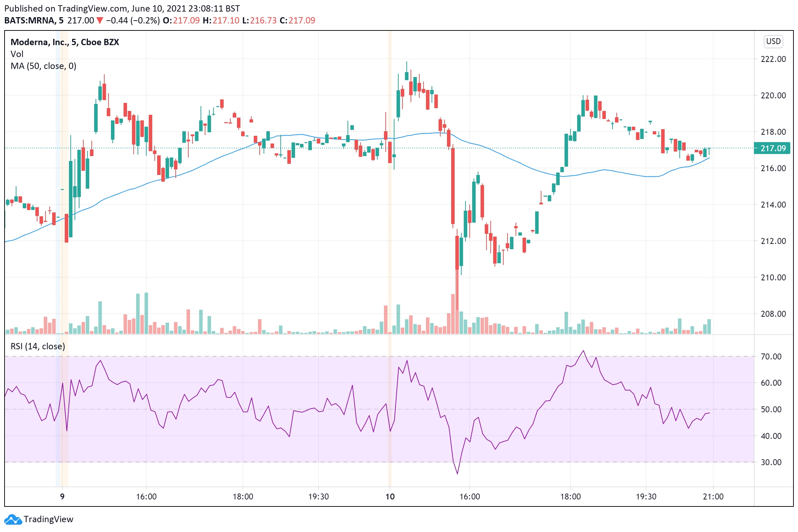Click the header open value O:217.09

pos(181,20)
